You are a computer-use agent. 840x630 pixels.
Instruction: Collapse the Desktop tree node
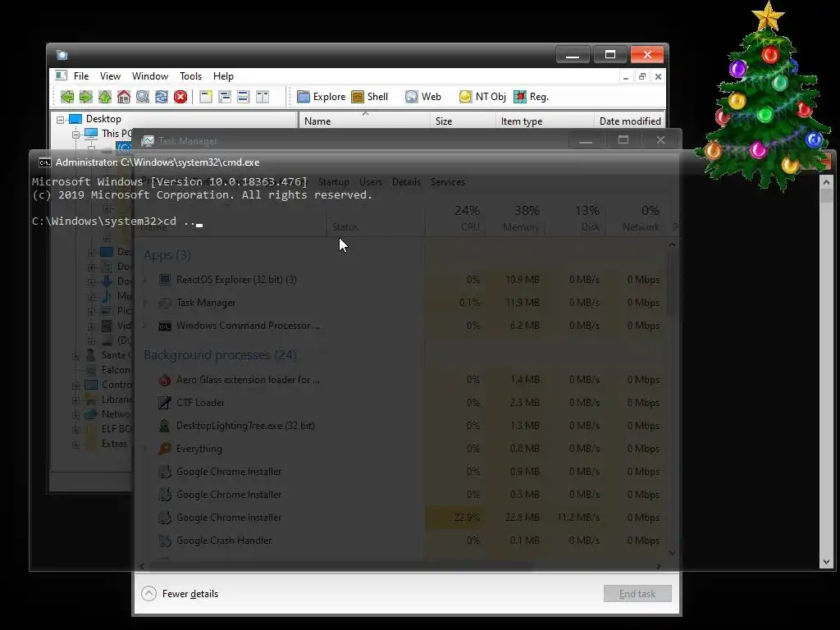coord(60,120)
